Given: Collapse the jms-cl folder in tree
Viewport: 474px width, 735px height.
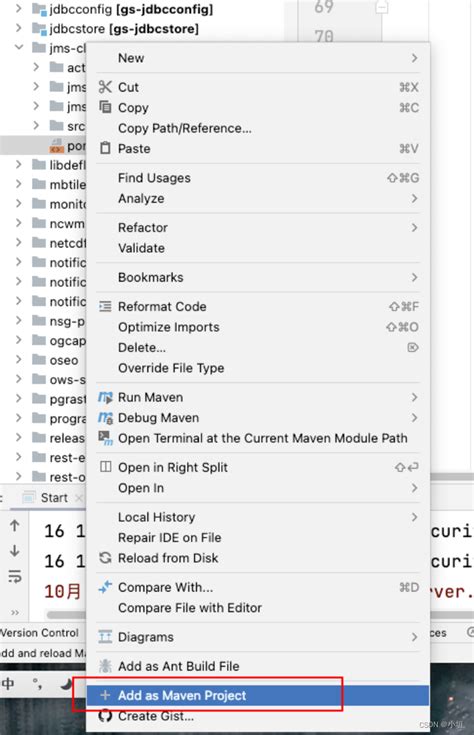Looking at the screenshot, I should point(19,47).
